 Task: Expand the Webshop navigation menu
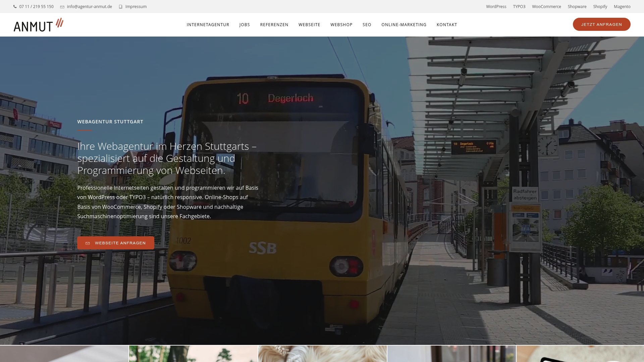coord(341,25)
